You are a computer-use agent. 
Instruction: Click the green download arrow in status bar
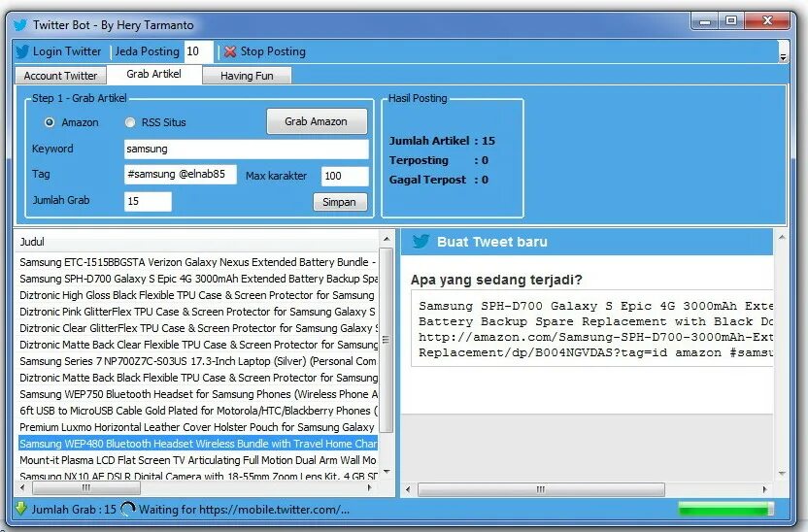coord(21,509)
